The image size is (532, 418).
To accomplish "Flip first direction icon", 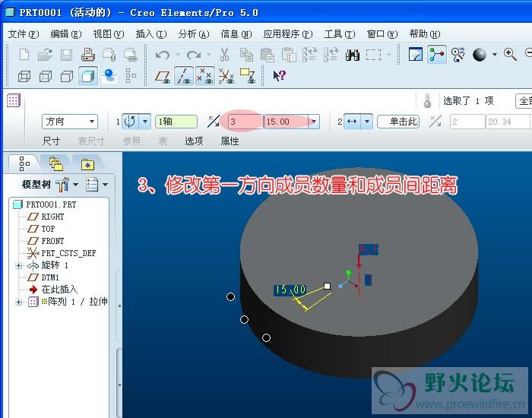I will tap(214, 122).
